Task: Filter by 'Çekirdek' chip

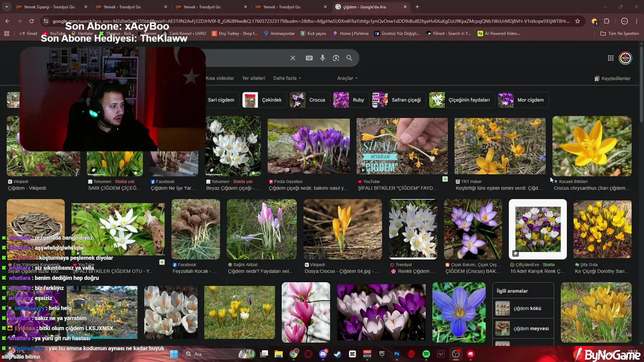Action: coord(264,100)
